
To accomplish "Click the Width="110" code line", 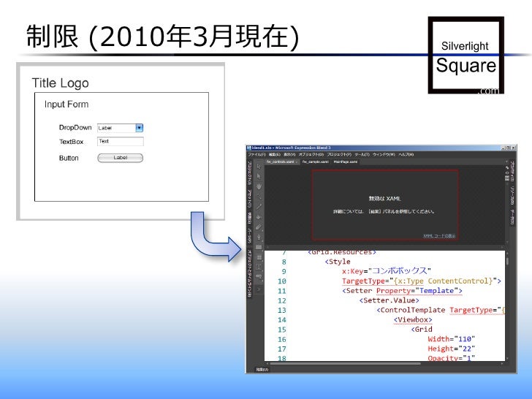I will coord(452,339).
